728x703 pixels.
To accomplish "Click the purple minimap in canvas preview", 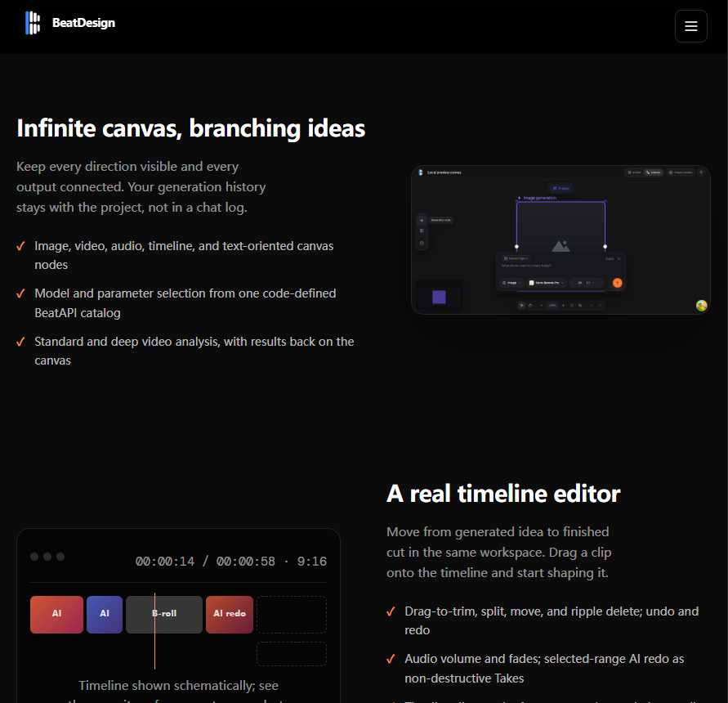I will tap(439, 297).
